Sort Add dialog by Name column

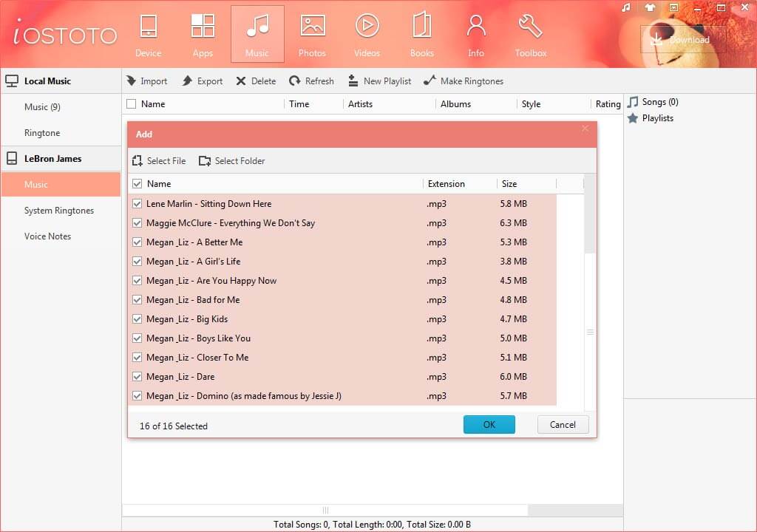(x=159, y=184)
